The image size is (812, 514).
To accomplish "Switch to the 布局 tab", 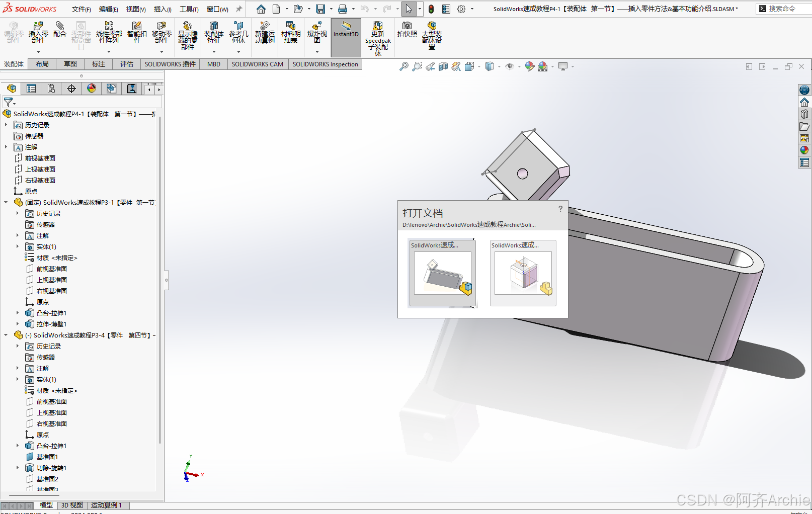I will point(42,64).
